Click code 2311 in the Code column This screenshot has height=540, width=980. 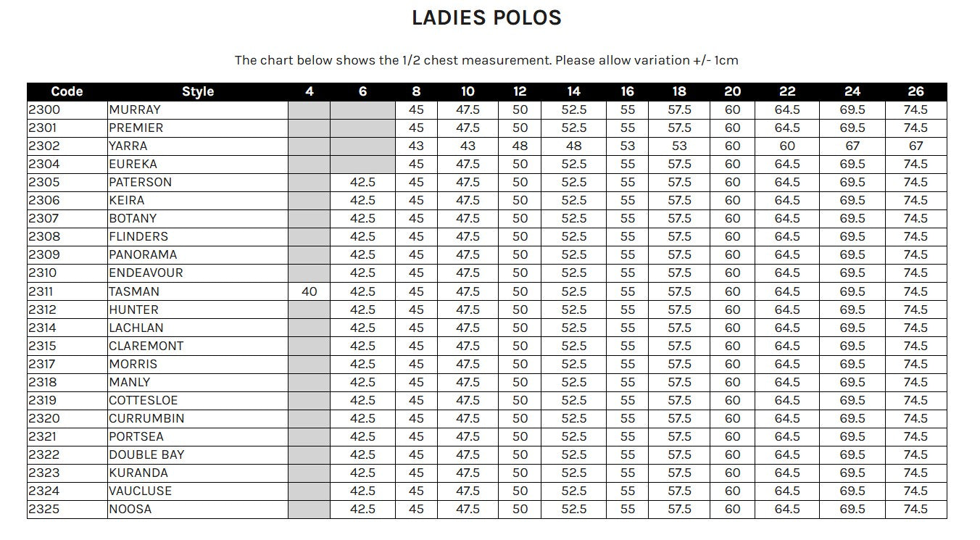point(43,291)
